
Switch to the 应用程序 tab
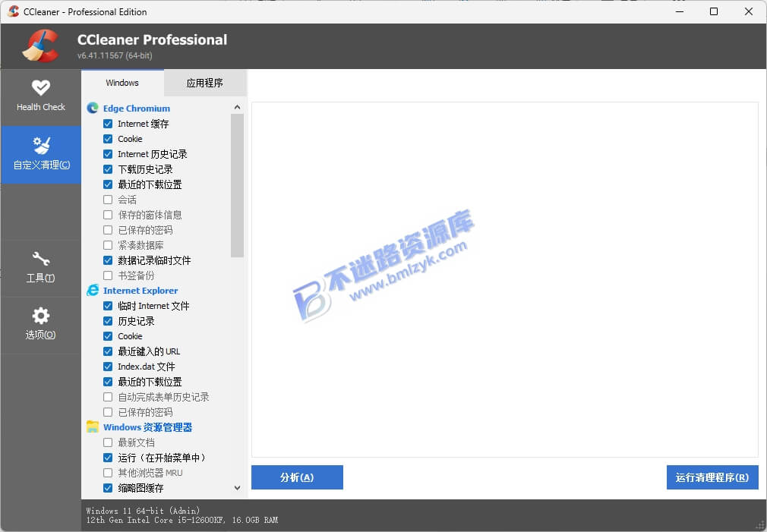point(205,83)
